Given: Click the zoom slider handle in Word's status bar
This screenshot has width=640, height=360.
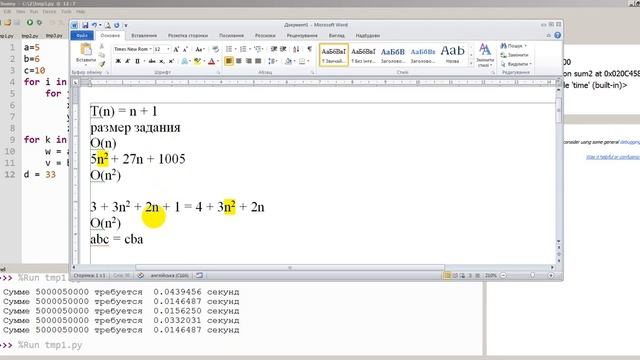Looking at the screenshot, I should tap(532, 276).
